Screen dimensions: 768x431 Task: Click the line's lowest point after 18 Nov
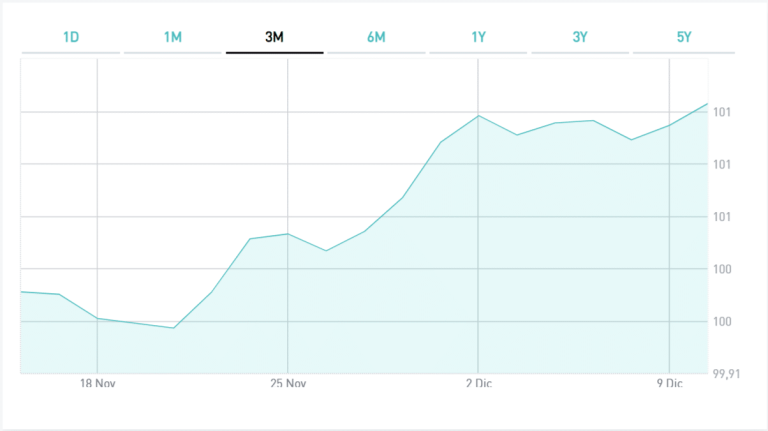pos(174,328)
